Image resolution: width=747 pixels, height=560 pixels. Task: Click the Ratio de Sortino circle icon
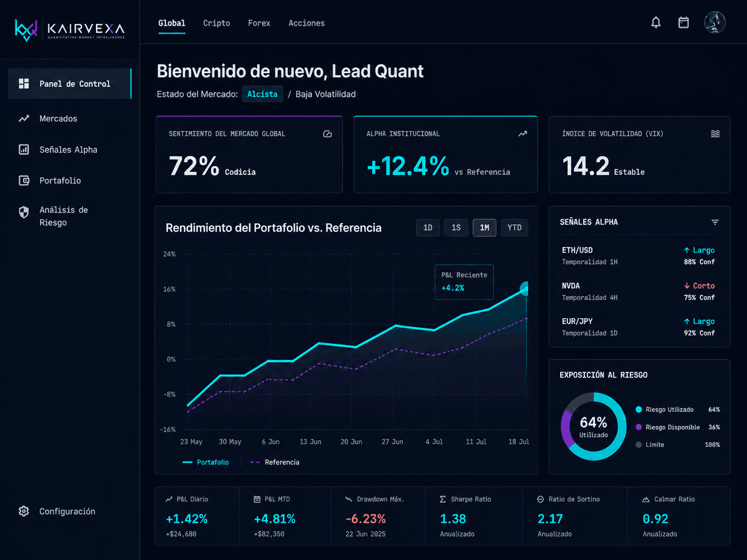click(x=541, y=499)
